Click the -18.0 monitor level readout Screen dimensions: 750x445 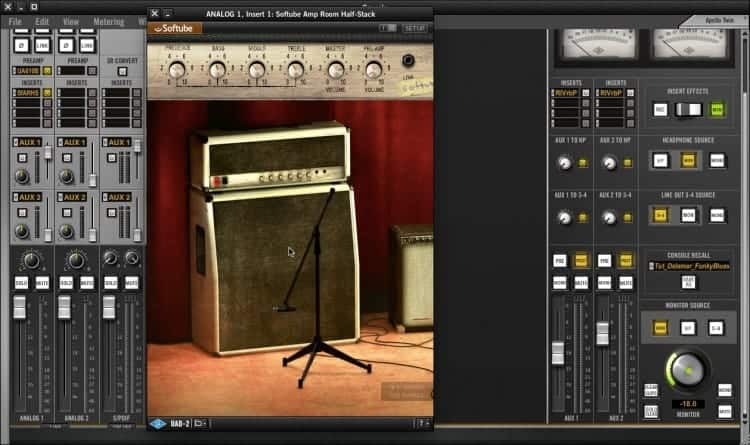coord(688,404)
